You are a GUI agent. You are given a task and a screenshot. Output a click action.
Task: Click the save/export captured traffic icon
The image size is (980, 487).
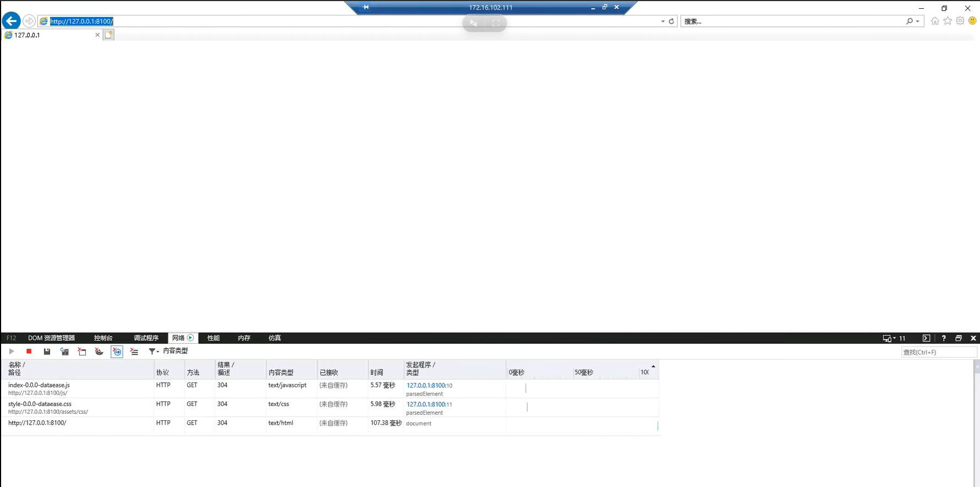(47, 351)
